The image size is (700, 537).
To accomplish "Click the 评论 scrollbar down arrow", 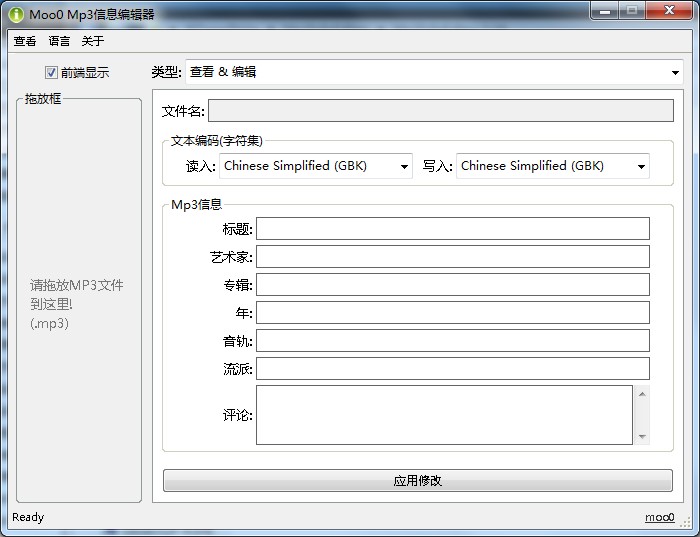I will (x=642, y=436).
